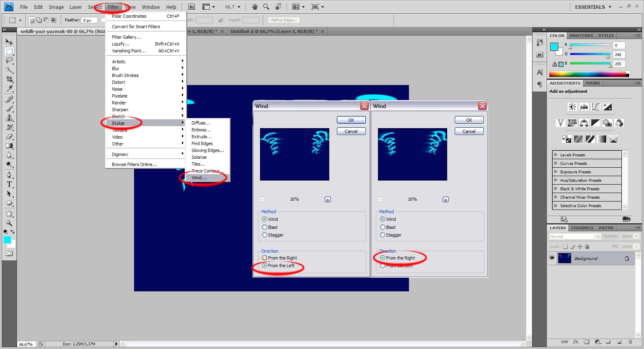Select the Horizontal Type tool

point(9,184)
